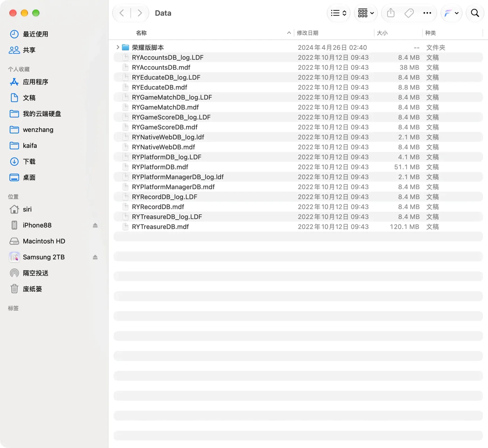This screenshot has width=488, height=448.
Task: Select file RYAccountsDB.mdf
Action: coord(298,67)
